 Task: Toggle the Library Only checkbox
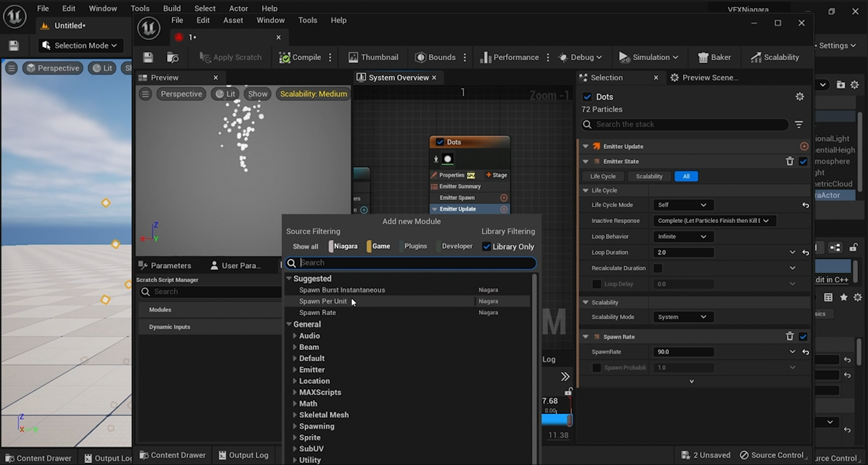click(486, 247)
